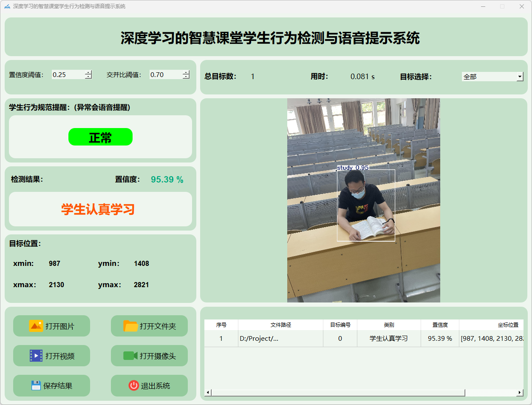
Task: Click the camera icon for 打开摄像头
Action: (130, 356)
